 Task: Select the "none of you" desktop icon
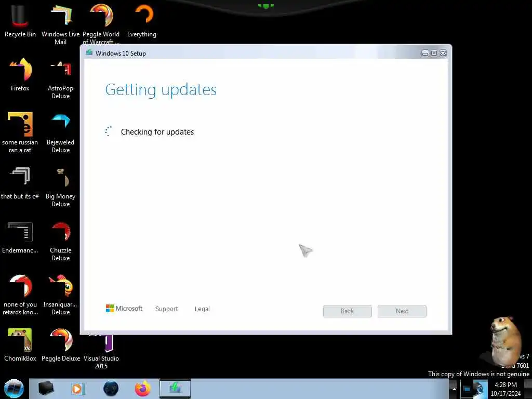coord(20,295)
